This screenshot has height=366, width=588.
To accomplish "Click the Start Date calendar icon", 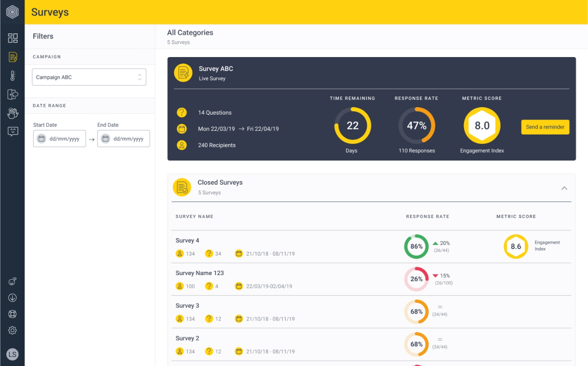I will (x=41, y=139).
